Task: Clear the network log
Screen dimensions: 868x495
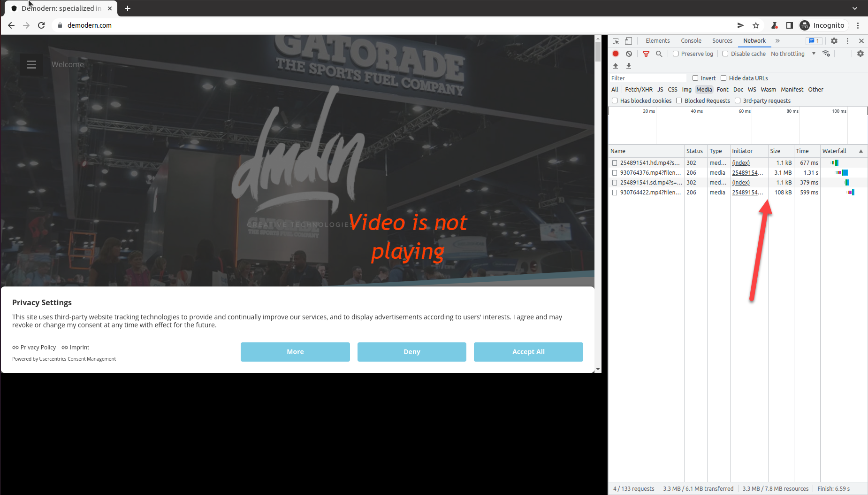Action: (629, 54)
